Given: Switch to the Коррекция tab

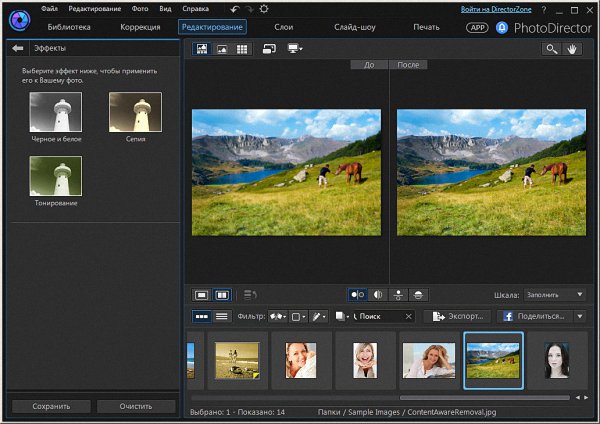Looking at the screenshot, I should point(140,27).
